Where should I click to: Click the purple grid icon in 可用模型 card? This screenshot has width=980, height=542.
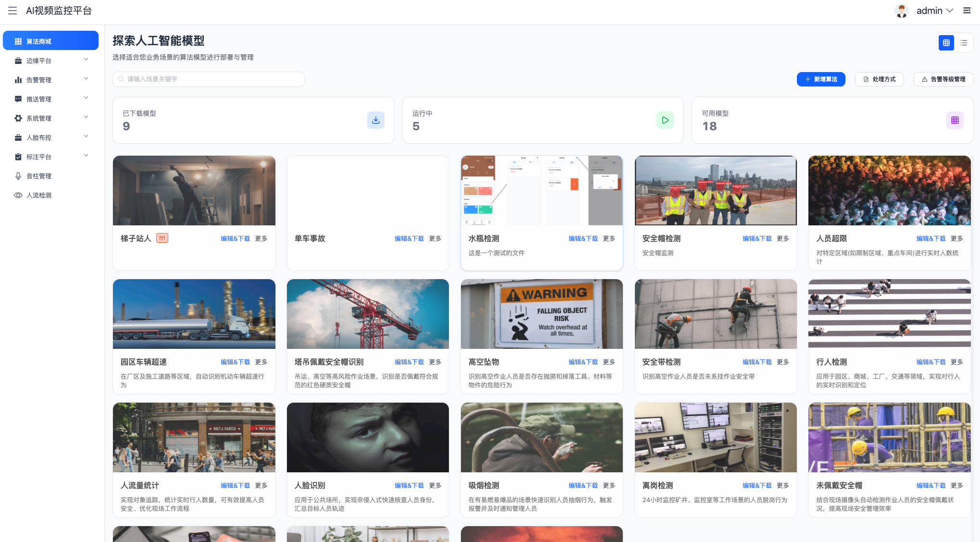955,120
